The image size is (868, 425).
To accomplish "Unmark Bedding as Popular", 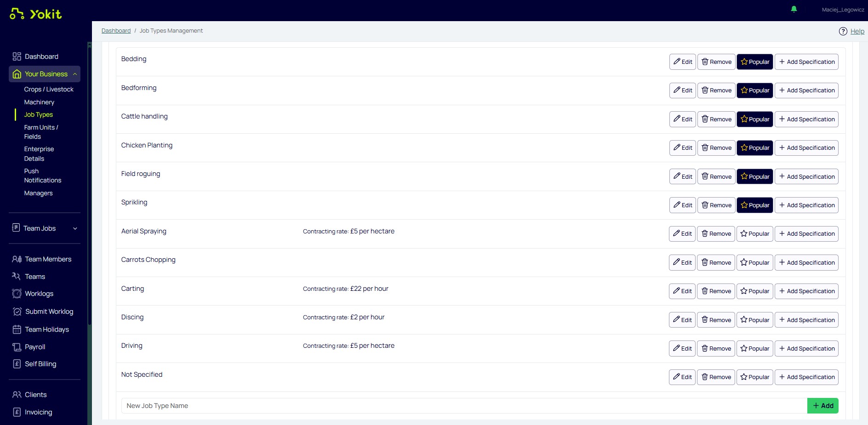I will (754, 62).
